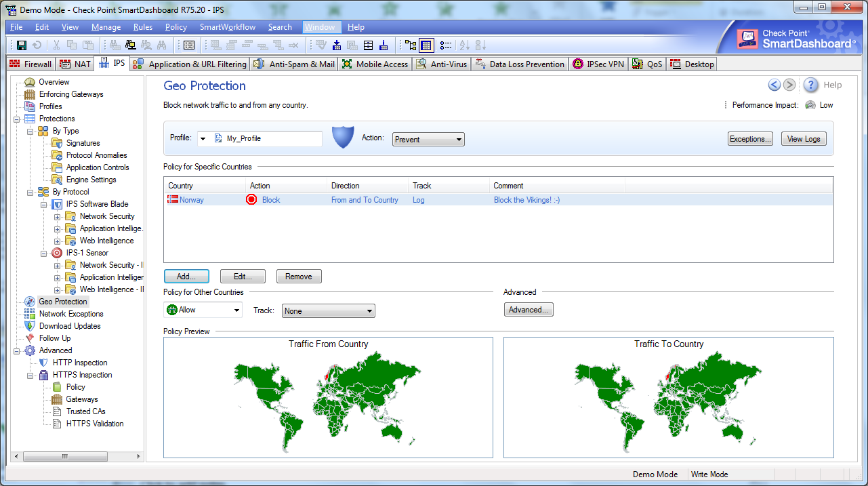
Task: Click the Advanced... button
Action: (x=529, y=309)
